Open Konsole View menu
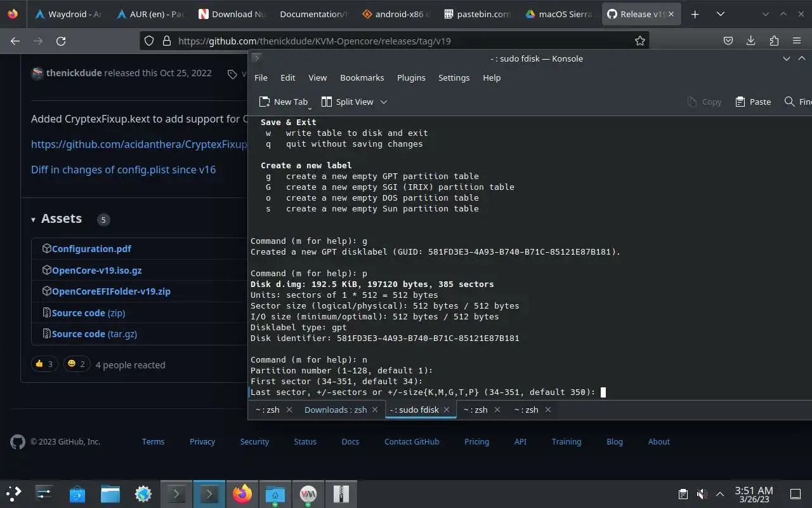 (318, 77)
